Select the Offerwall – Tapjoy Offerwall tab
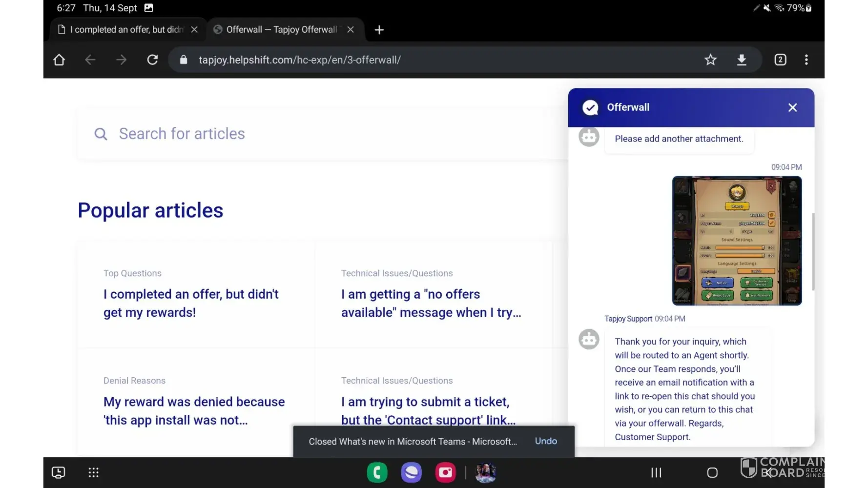This screenshot has width=868, height=488. (281, 30)
